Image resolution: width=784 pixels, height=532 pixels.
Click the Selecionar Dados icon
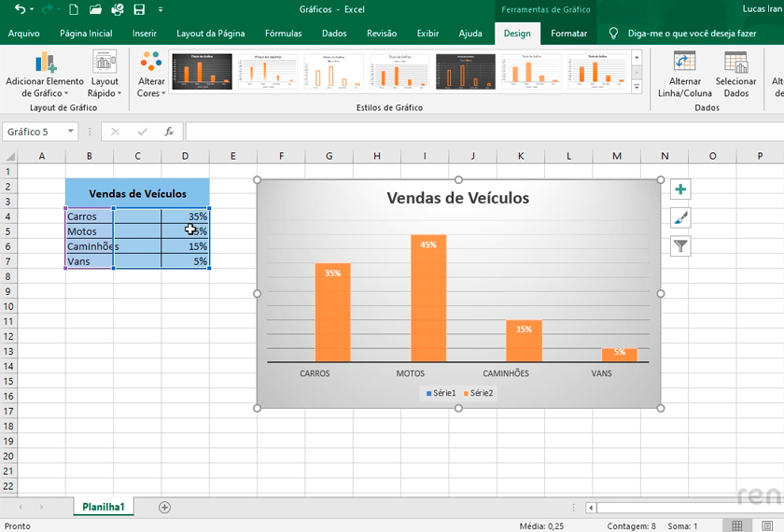(735, 63)
